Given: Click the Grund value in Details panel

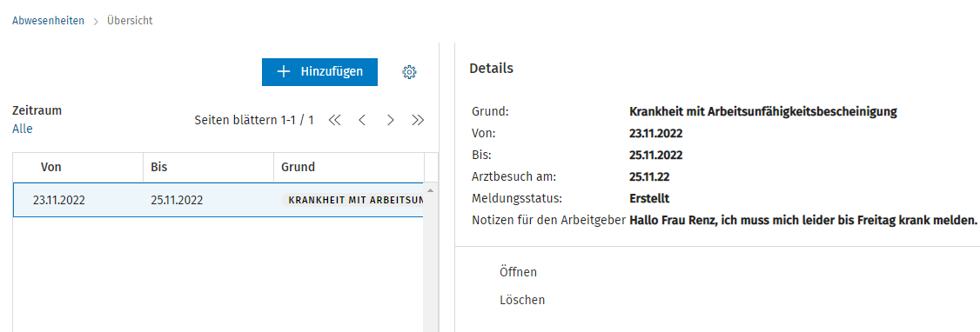Looking at the screenshot, I should (x=763, y=112).
